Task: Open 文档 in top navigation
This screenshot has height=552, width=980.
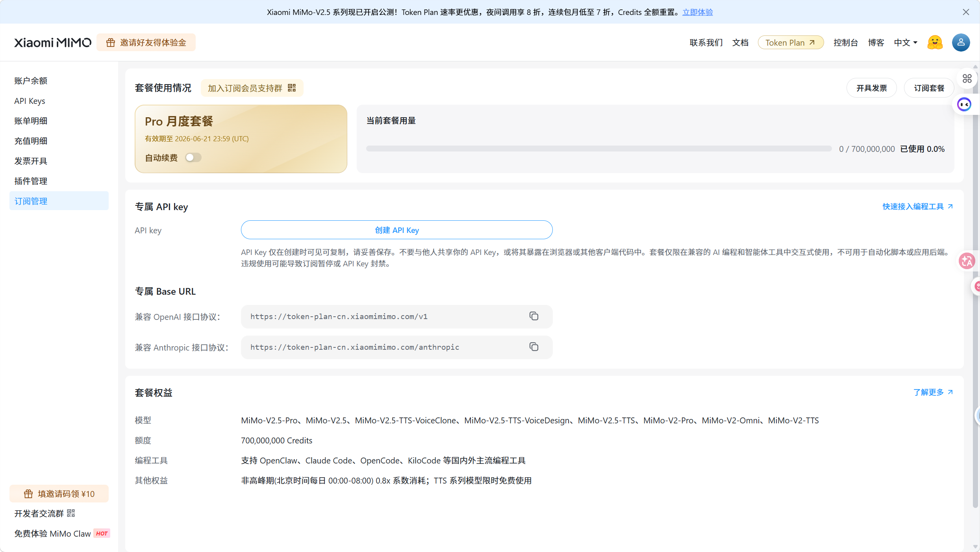Action: 740,42
